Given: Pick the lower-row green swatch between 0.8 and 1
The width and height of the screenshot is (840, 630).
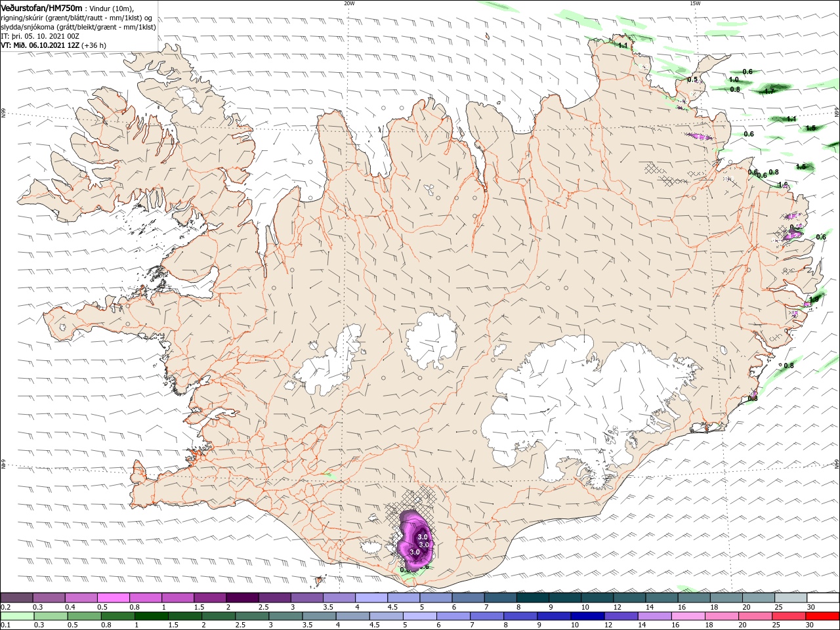Looking at the screenshot, I should coord(117,616).
